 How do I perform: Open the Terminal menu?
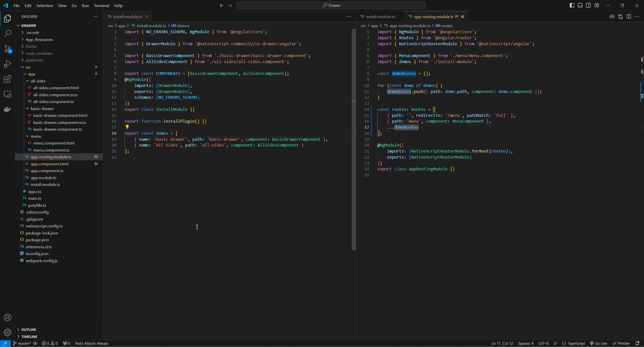coord(101,6)
